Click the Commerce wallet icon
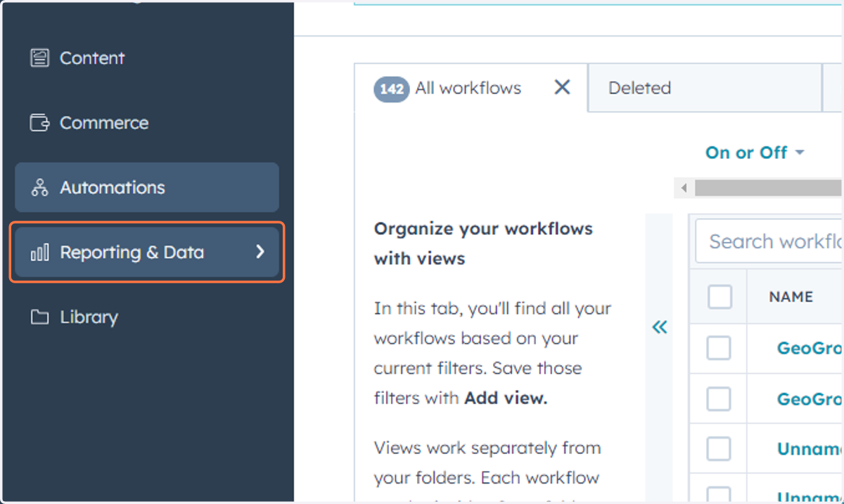Image resolution: width=844 pixels, height=504 pixels. (x=40, y=122)
